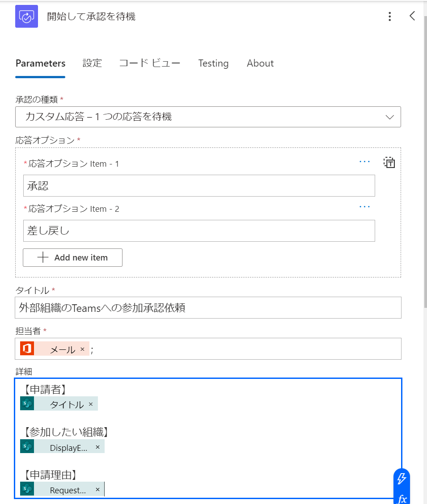
Task: Switch response options to text array input mode
Action: tap(389, 163)
